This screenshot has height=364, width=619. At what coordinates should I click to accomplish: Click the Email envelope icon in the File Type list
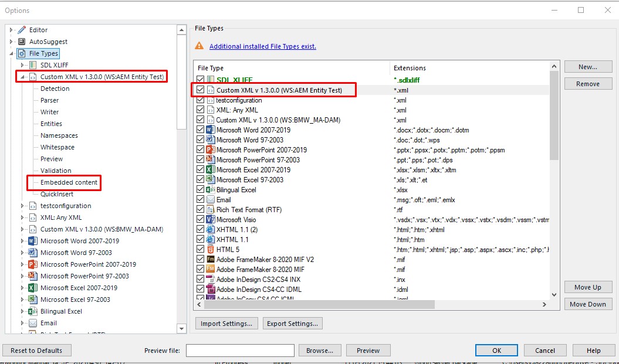pos(211,199)
